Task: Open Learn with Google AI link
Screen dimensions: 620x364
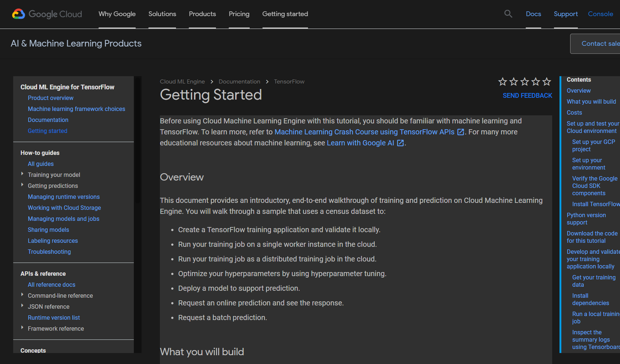Action: (360, 143)
